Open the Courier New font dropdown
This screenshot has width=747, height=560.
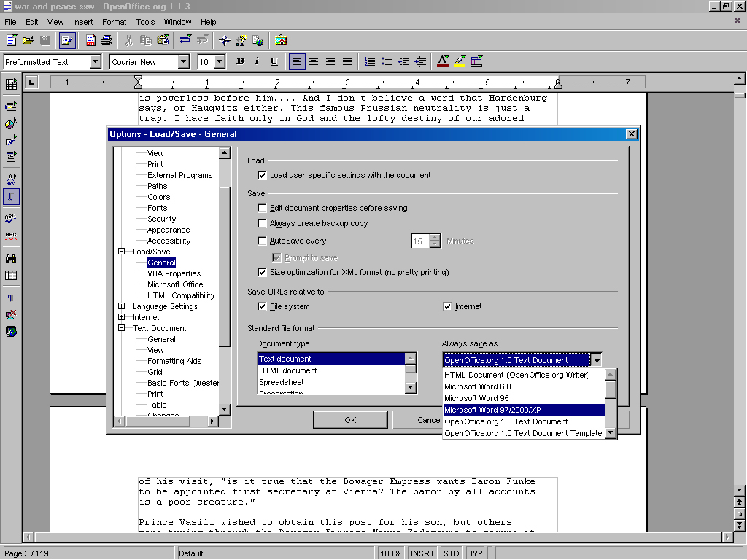point(183,62)
